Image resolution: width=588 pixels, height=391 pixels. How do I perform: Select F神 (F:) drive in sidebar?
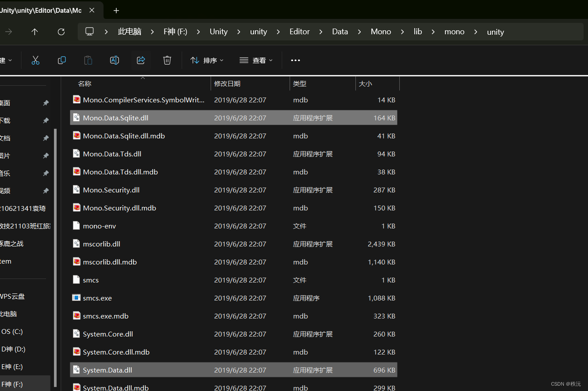pyautogui.click(x=25, y=384)
